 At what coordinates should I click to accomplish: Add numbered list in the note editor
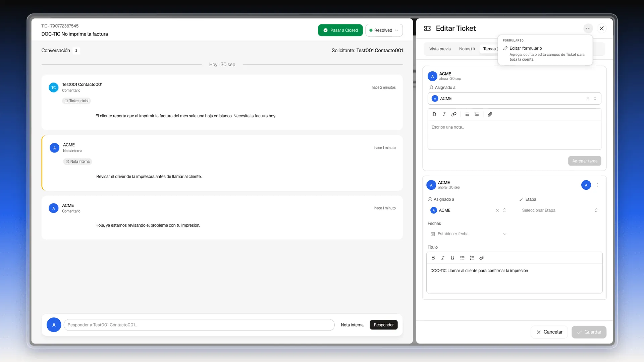pyautogui.click(x=477, y=114)
